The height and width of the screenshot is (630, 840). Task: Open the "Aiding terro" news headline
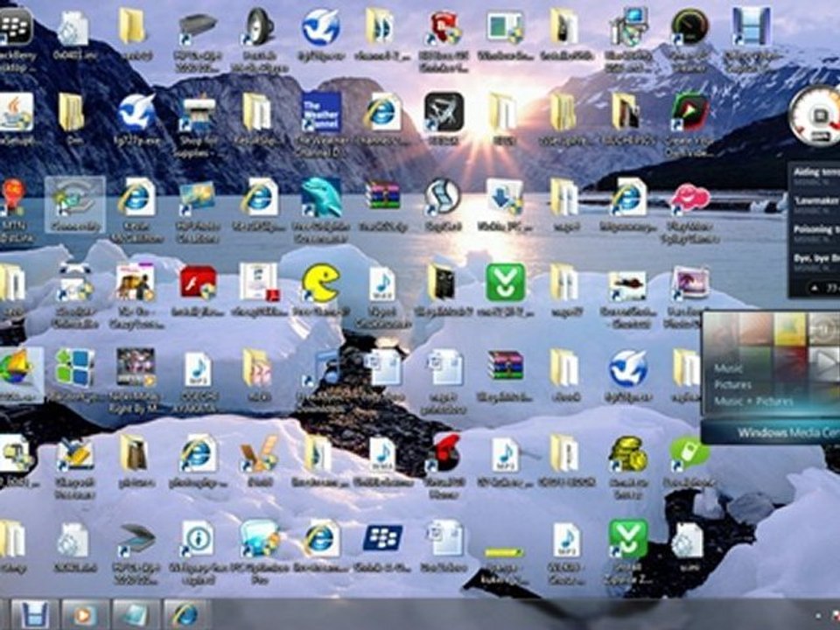pos(815,172)
